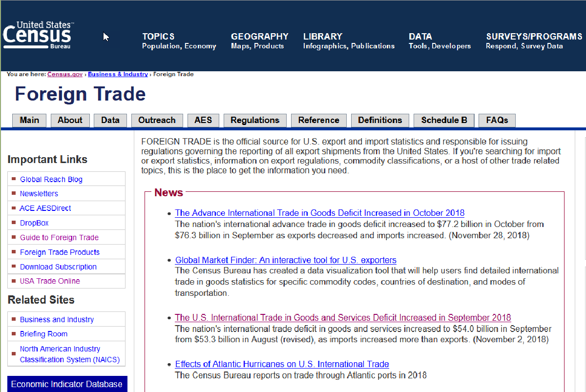The width and height of the screenshot is (586, 392).
Task: Open the Global Market Finder interactive tool
Action: 286,260
